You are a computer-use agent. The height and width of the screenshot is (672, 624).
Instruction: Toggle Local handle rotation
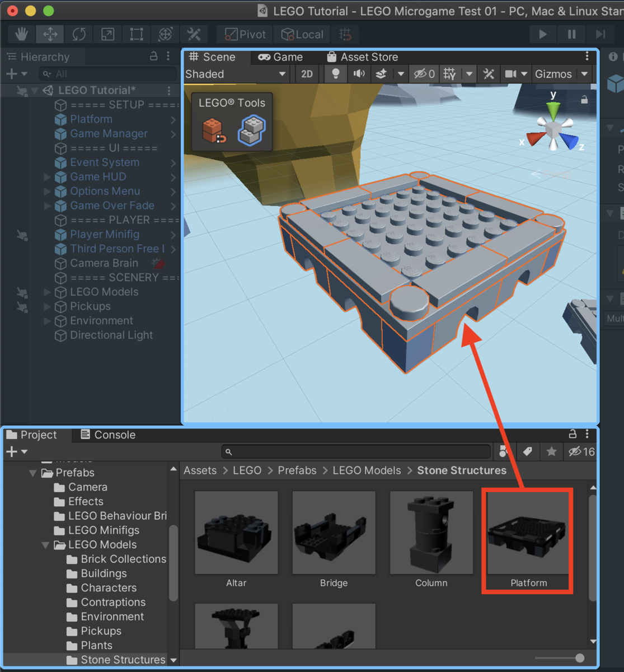302,34
